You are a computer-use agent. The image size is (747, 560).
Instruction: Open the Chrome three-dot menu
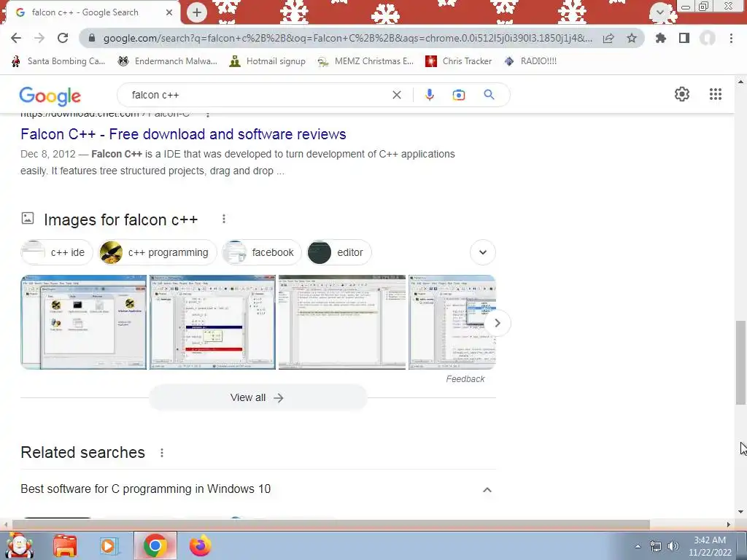(x=731, y=38)
